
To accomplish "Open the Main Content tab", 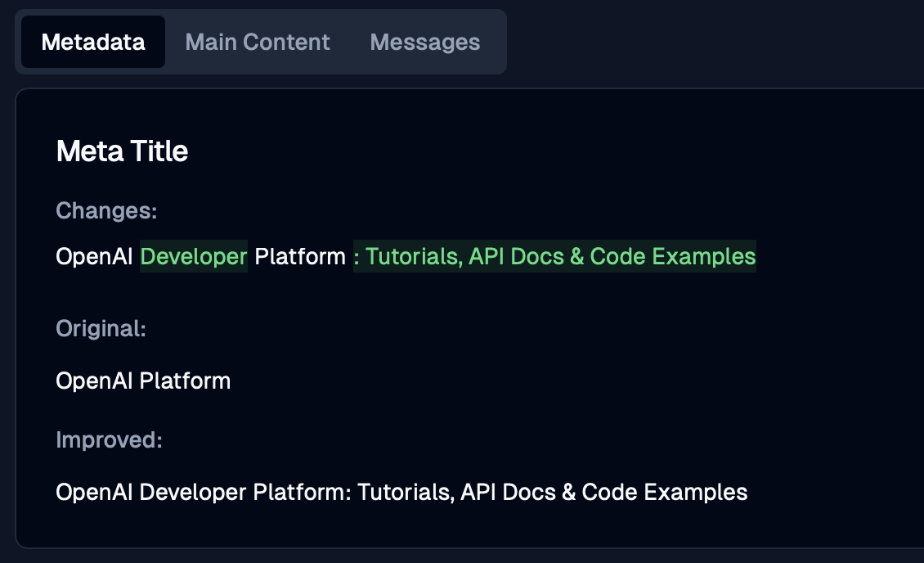I will pos(258,42).
